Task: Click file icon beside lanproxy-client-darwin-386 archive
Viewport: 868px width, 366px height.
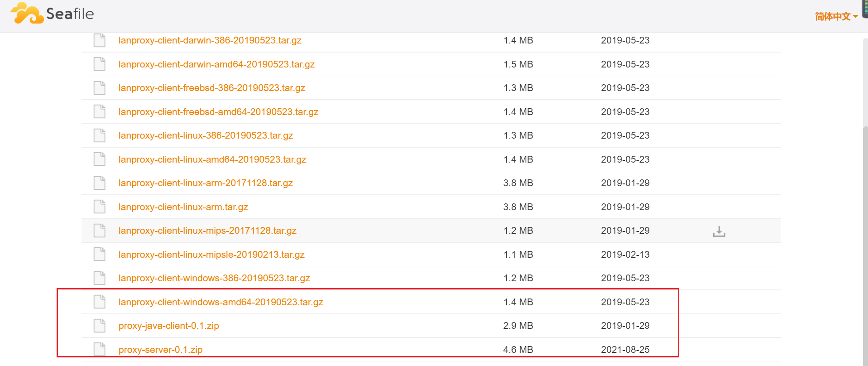Action: point(99,40)
